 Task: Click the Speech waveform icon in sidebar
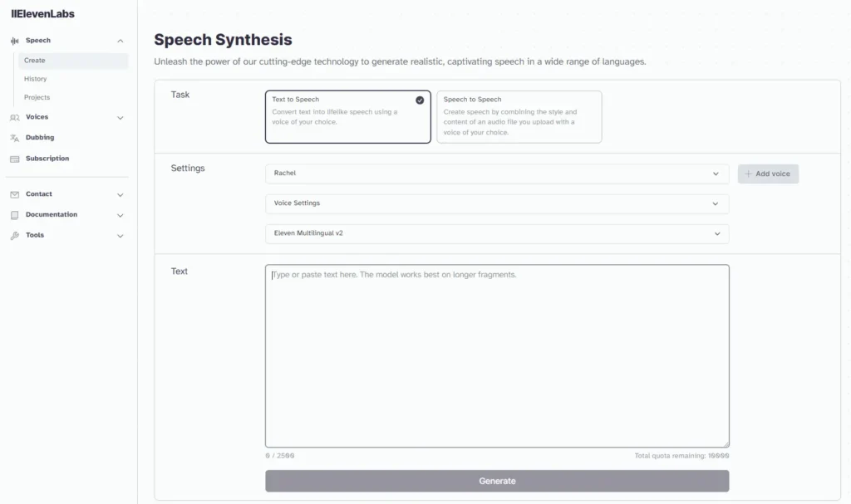coord(15,41)
